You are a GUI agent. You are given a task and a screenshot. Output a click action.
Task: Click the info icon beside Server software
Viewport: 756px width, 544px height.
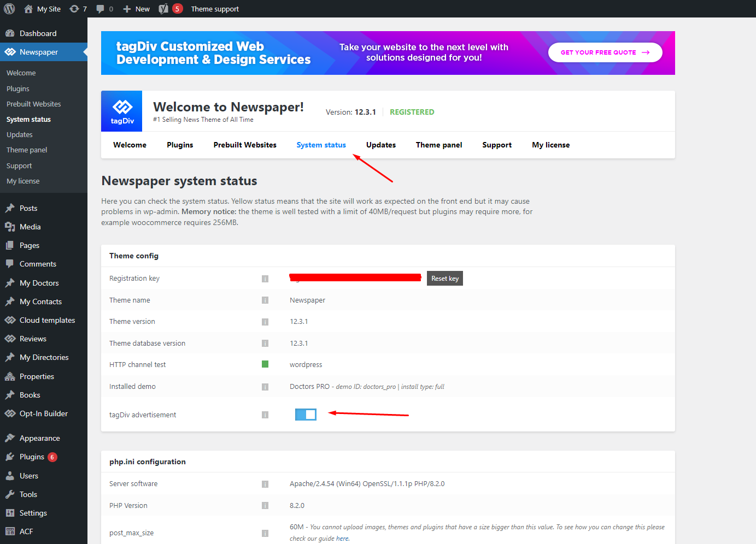[265, 484]
